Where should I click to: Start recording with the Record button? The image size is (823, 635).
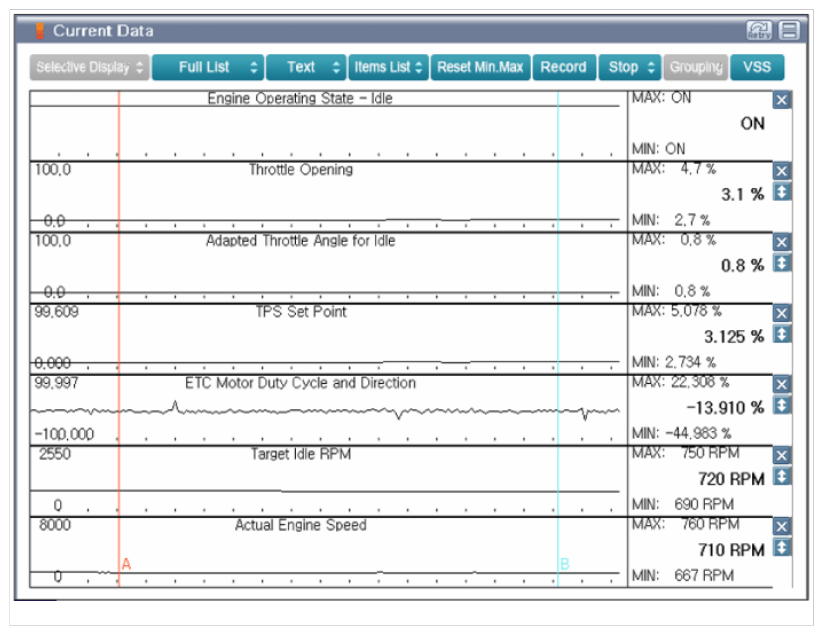tap(563, 67)
